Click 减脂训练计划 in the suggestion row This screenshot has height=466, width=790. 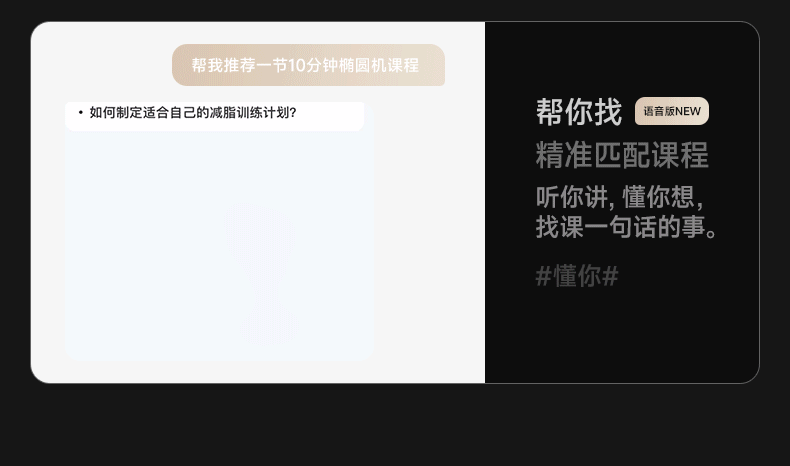click(249, 112)
